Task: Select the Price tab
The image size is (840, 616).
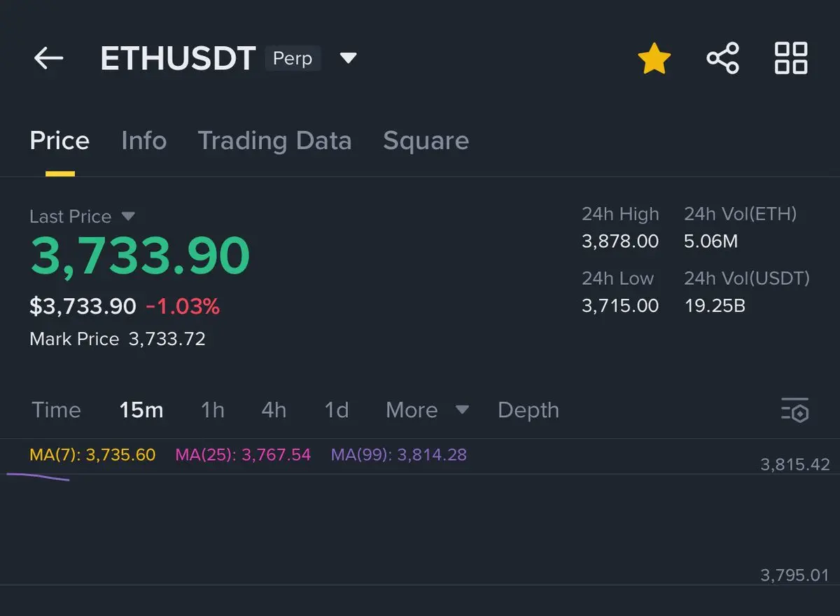Action: click(59, 141)
